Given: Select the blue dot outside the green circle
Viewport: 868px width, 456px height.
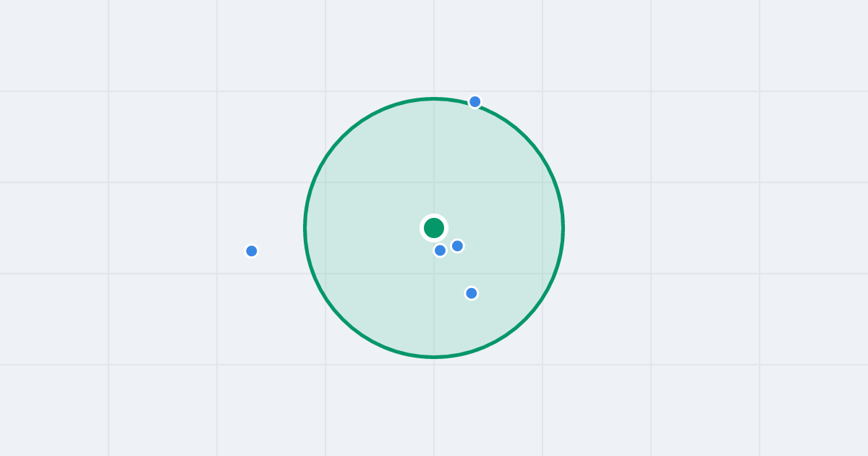Looking at the screenshot, I should pos(252,251).
